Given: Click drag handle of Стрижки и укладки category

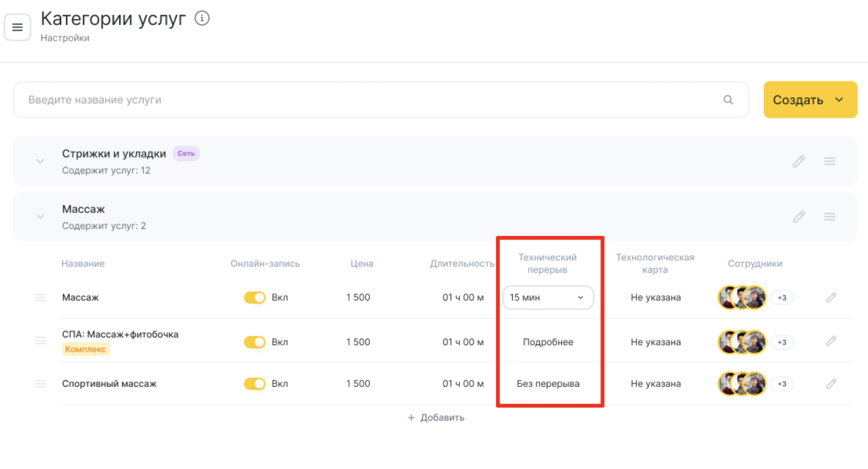Looking at the screenshot, I should tap(829, 161).
